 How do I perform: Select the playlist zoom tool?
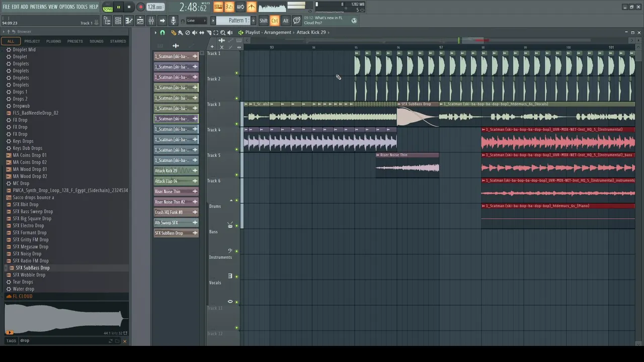223,33
